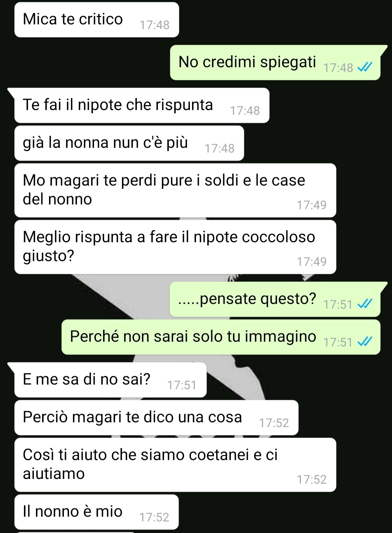Tap the 'siamo coetanei e ci aiutiamo' message
Image resolution: width=392 pixels, height=533 pixels.
[x=175, y=465]
